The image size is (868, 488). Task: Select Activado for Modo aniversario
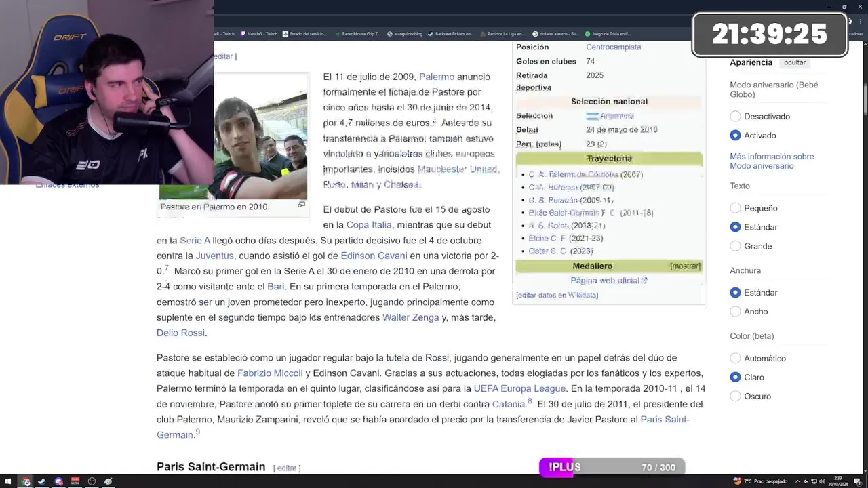pos(735,136)
